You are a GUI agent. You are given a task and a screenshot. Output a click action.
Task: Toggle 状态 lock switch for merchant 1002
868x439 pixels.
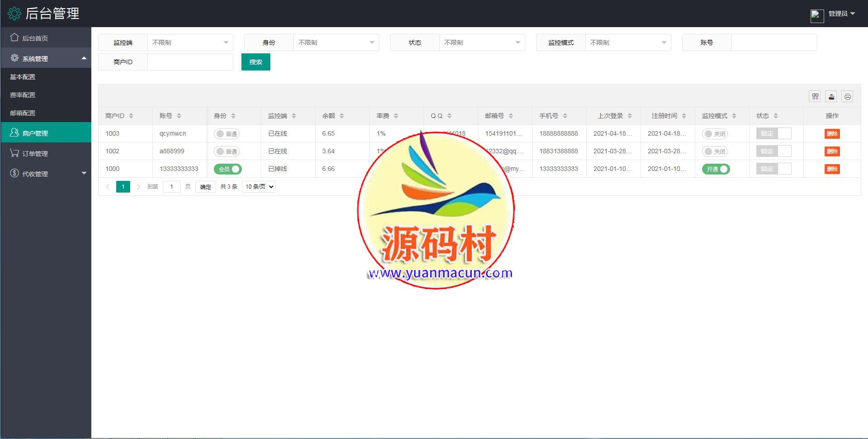pyautogui.click(x=774, y=151)
